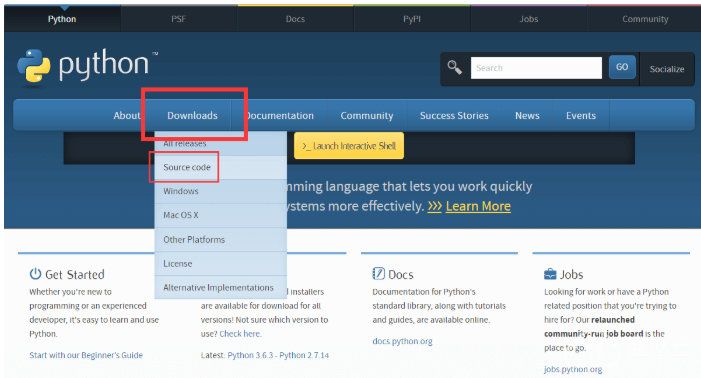Open the Documentation navigation menu
The width and height of the screenshot is (701, 378).
(279, 115)
